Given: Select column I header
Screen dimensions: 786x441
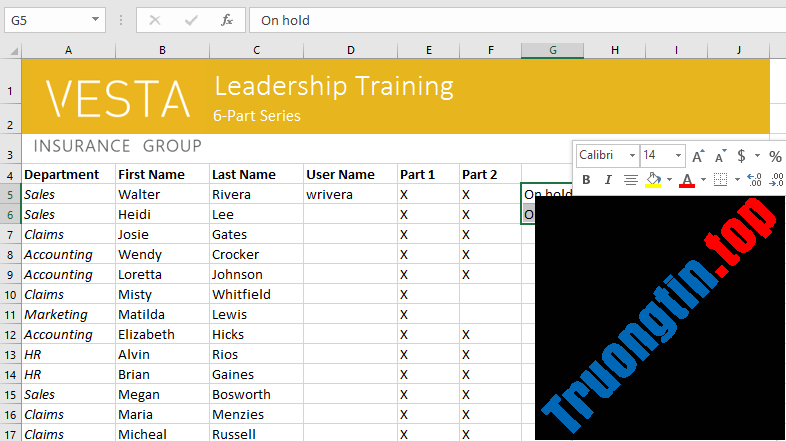Looking at the screenshot, I should tap(676, 50).
